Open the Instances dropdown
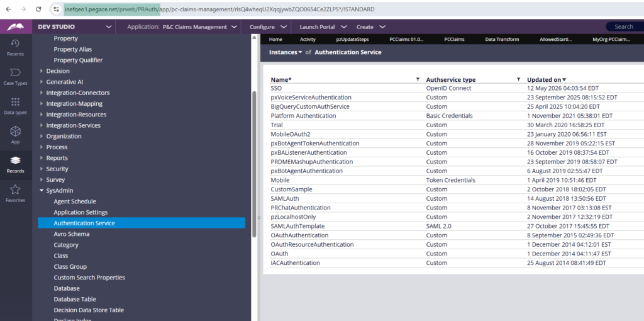 (x=286, y=52)
